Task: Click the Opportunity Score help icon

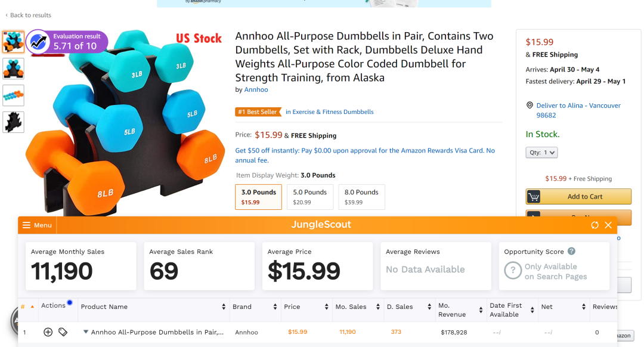Action: [x=571, y=252]
